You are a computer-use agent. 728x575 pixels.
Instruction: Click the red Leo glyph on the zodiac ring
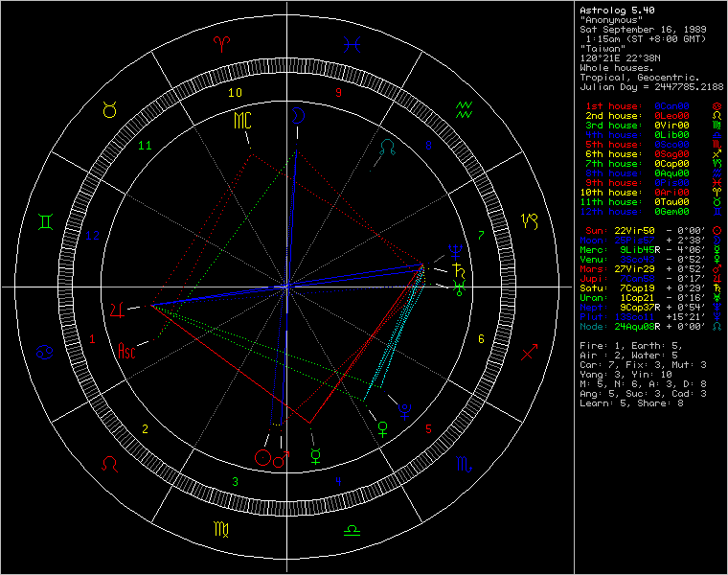(x=110, y=464)
